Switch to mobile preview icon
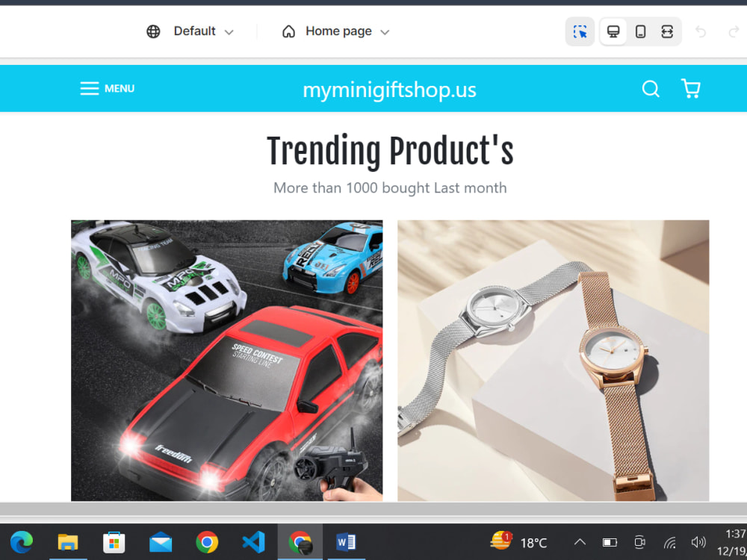Viewport: 747px width, 560px height. (640, 32)
